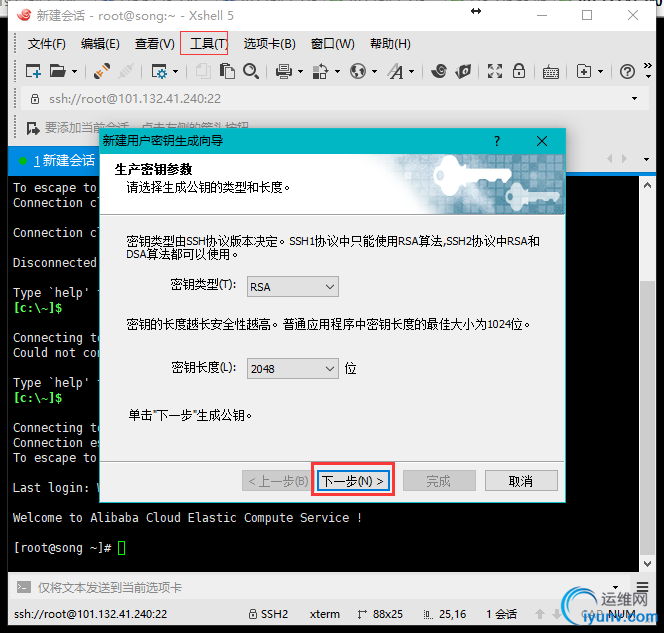
Task: Open the 查看(V) menu
Action: point(155,44)
